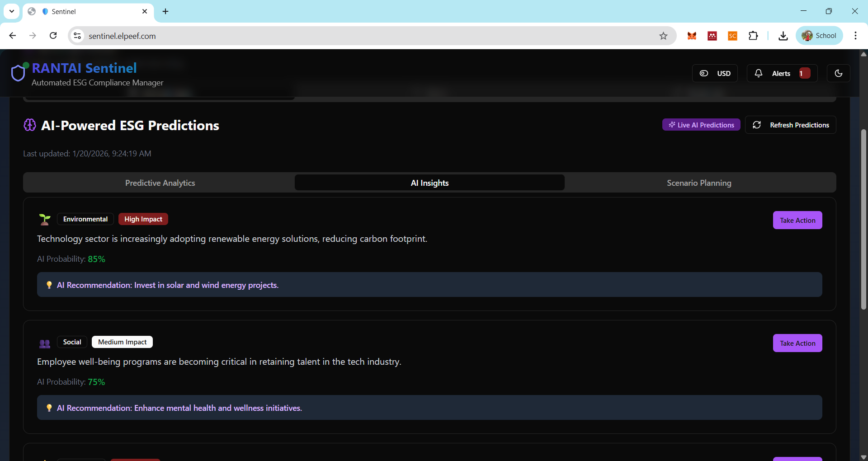
Task: Reload the Sentinel page
Action: [x=53, y=36]
